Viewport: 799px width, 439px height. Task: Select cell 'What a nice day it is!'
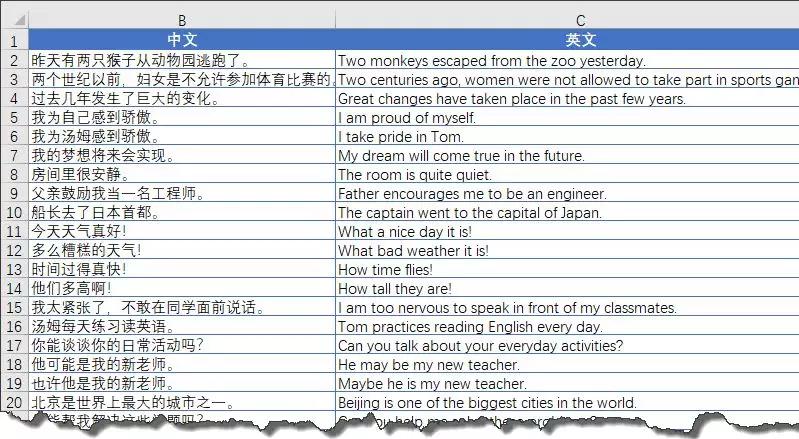click(567, 231)
